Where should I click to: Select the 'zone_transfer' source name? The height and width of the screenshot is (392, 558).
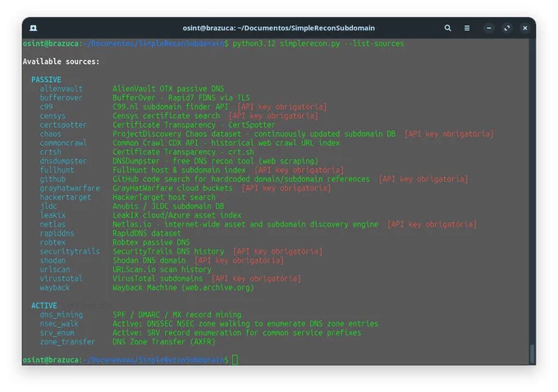pyautogui.click(x=67, y=342)
